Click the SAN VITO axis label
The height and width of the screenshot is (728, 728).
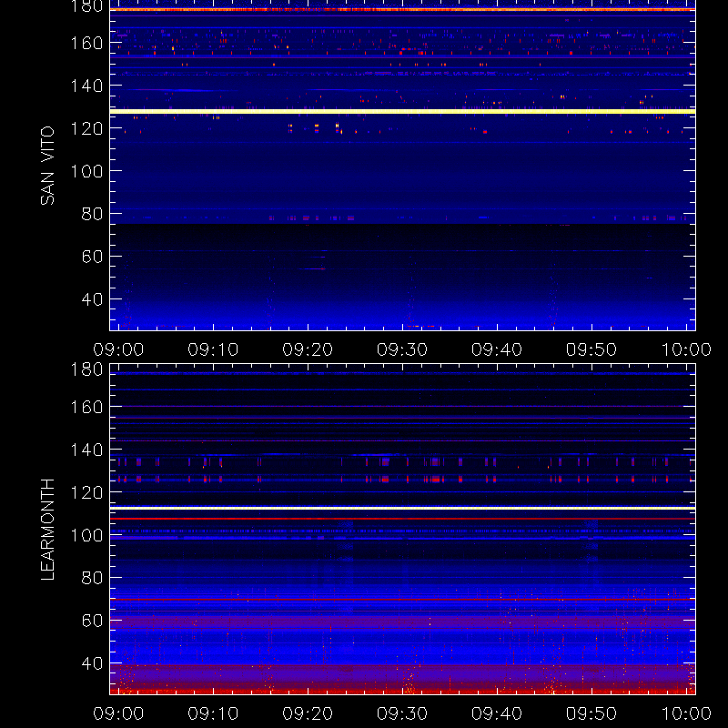47,166
